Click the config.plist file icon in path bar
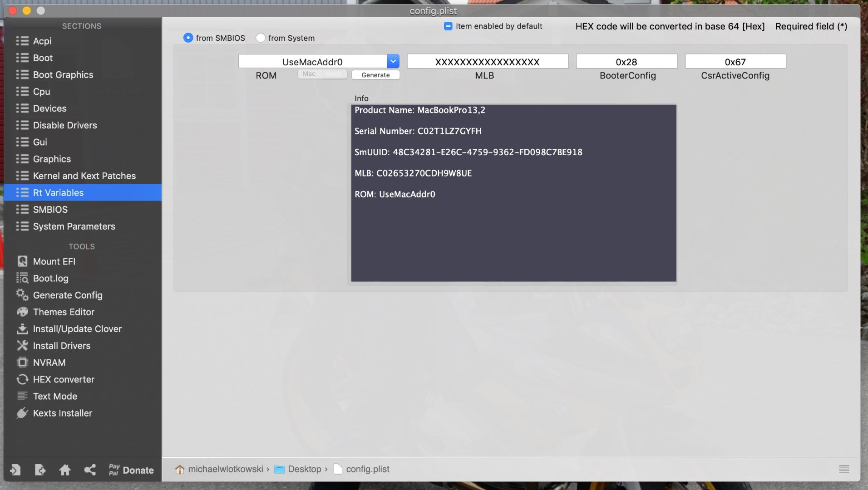This screenshot has width=868, height=490. tap(338, 469)
